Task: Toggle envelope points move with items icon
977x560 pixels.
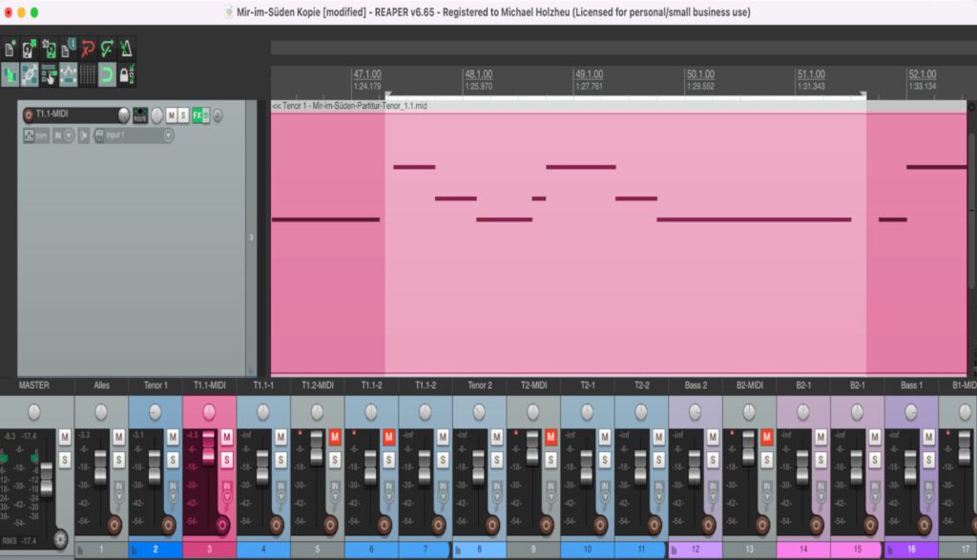Action: [68, 74]
